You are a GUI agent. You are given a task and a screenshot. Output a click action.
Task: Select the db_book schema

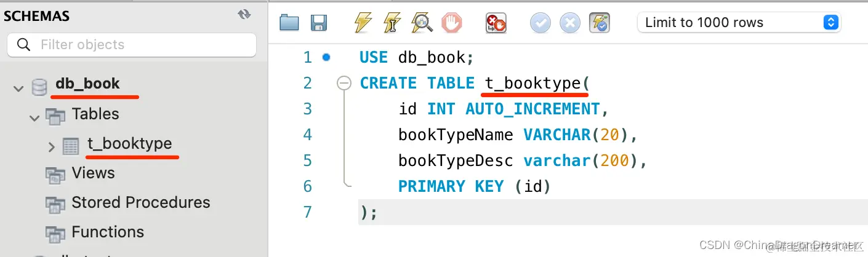[x=88, y=84]
